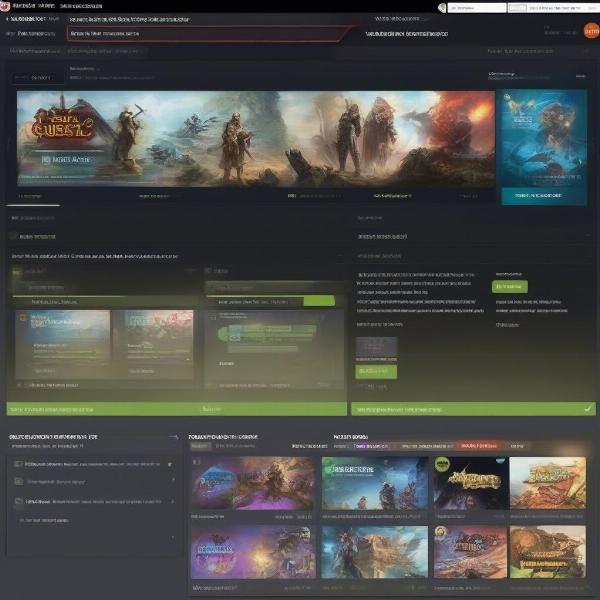The image size is (600, 600).
Task: Click the green progress bar segment in the middle panel
Action: click(319, 301)
